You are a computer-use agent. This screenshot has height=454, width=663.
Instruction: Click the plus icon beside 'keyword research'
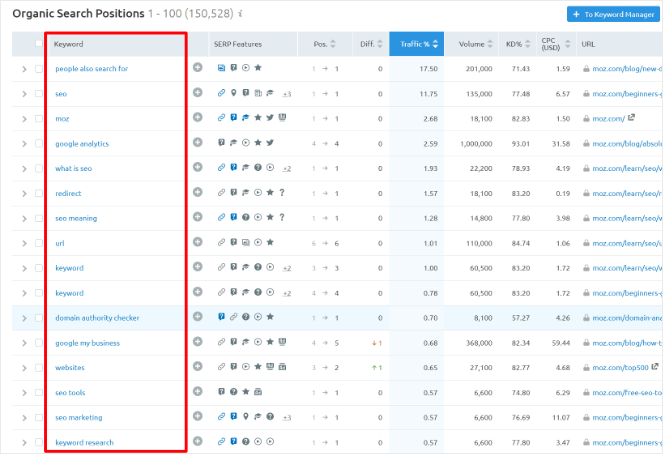tap(197, 441)
